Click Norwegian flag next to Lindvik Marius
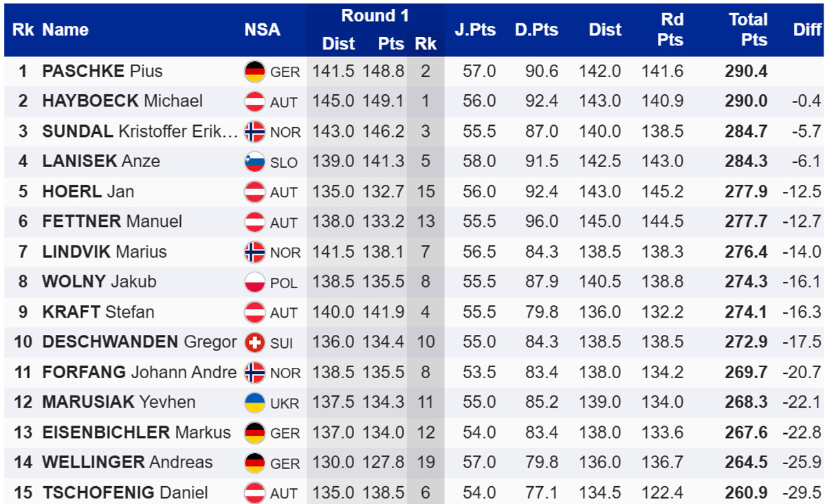 [255, 252]
